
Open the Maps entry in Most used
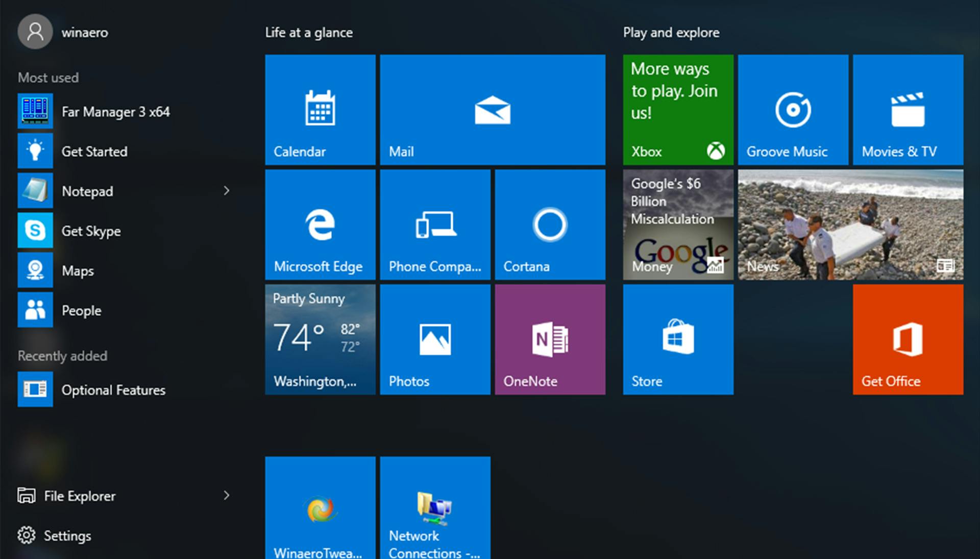click(77, 270)
